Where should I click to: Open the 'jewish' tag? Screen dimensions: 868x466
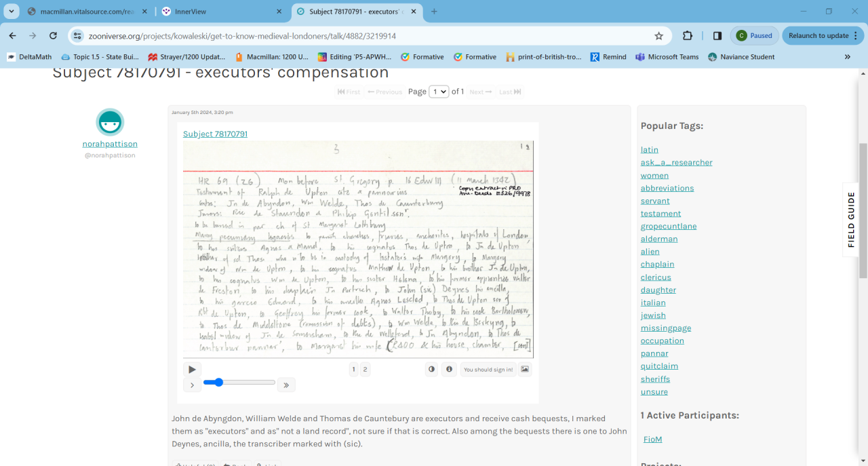click(653, 315)
